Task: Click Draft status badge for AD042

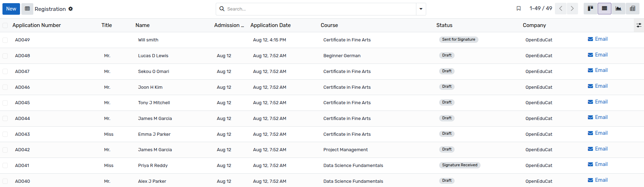Action: tap(447, 149)
